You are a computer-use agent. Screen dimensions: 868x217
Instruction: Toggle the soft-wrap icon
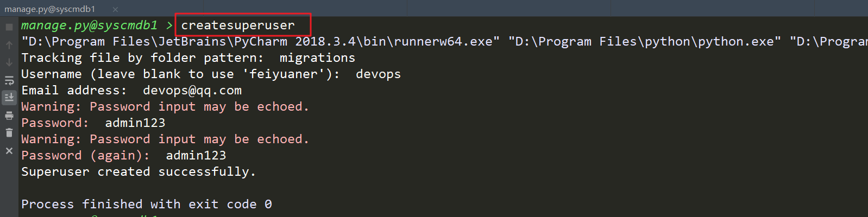(x=9, y=80)
